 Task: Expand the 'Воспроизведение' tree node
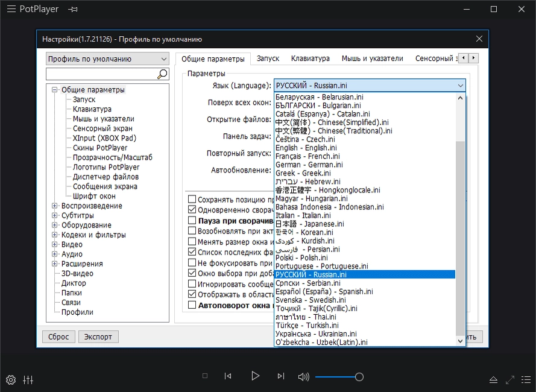pyautogui.click(x=54, y=206)
